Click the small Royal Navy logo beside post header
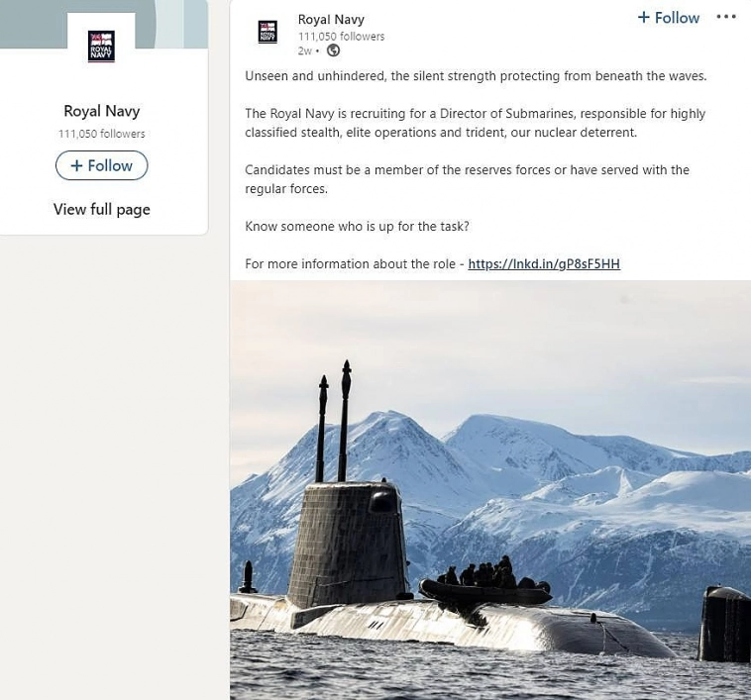The width and height of the screenshot is (751, 700). pos(268,32)
